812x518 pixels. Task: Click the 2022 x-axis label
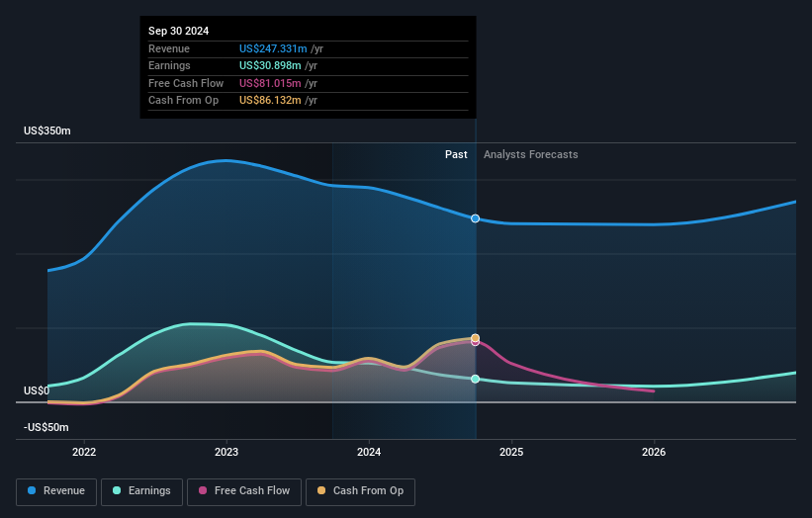84,452
